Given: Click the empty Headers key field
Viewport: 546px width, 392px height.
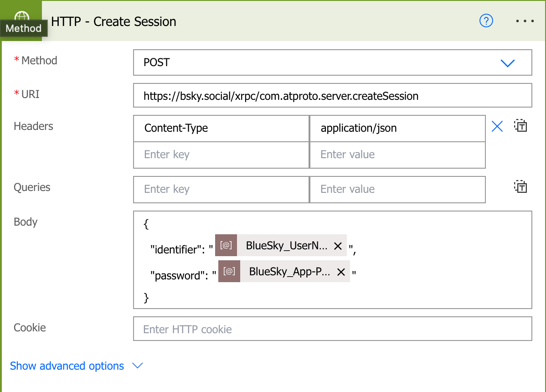Looking at the screenshot, I should click(x=221, y=155).
